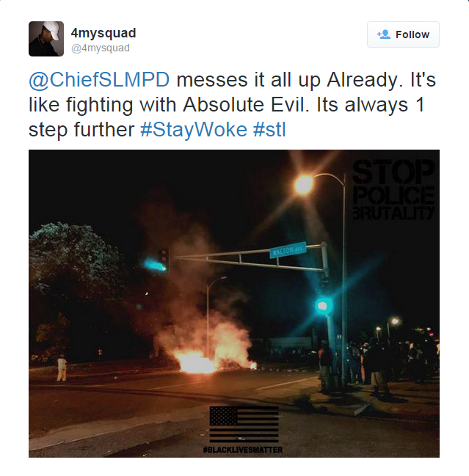Open the #StayWoke hashtag
Screen dimensions: 469x476
[x=194, y=130]
